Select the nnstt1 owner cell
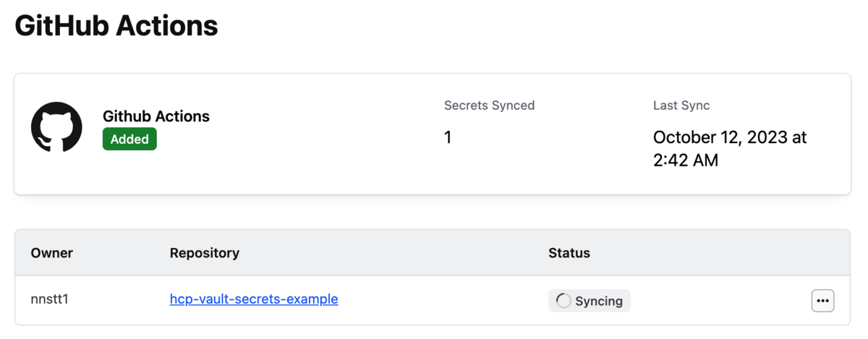 click(x=50, y=299)
